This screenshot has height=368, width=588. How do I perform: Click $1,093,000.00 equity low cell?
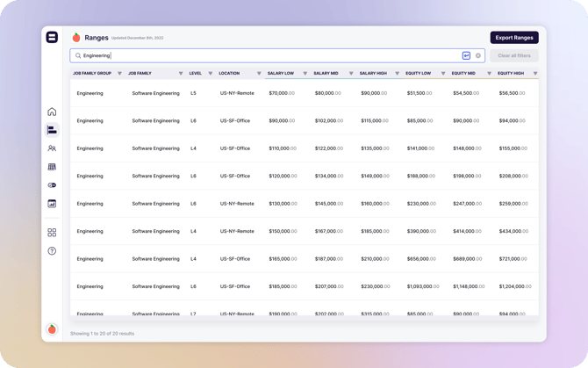pos(423,286)
